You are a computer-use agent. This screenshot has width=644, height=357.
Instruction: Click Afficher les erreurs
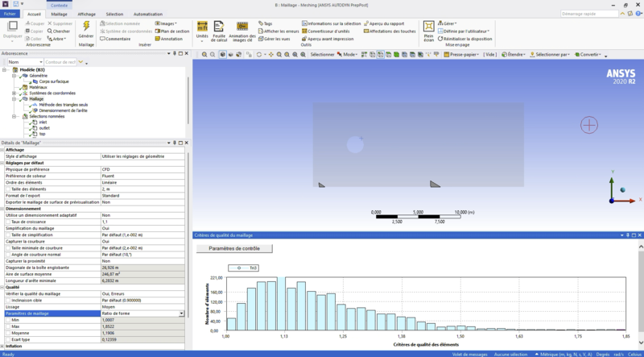pyautogui.click(x=279, y=31)
